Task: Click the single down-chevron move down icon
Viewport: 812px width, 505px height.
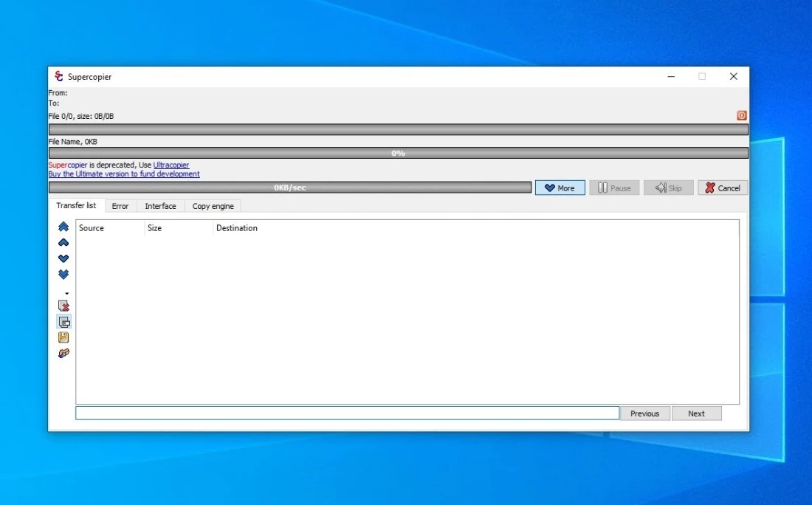Action: coord(63,258)
